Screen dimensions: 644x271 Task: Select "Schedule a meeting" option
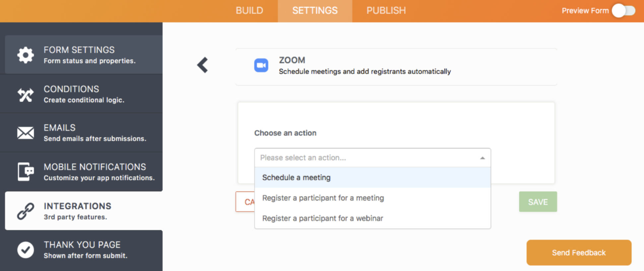(296, 178)
